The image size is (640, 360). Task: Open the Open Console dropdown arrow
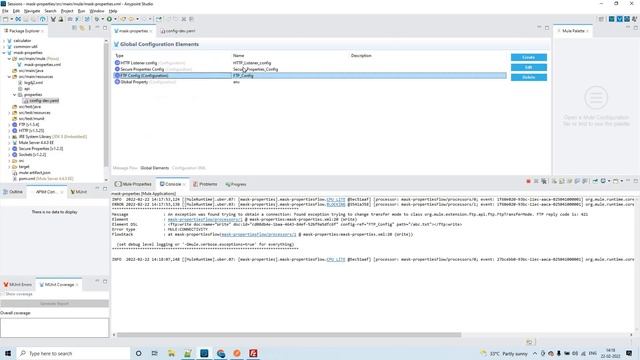click(622, 181)
